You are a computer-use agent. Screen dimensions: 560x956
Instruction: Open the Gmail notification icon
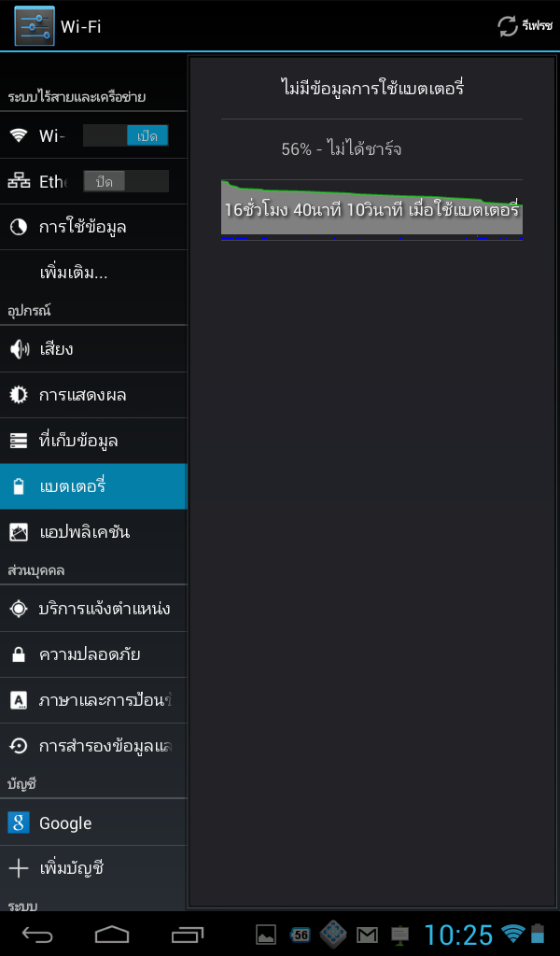pyautogui.click(x=367, y=934)
